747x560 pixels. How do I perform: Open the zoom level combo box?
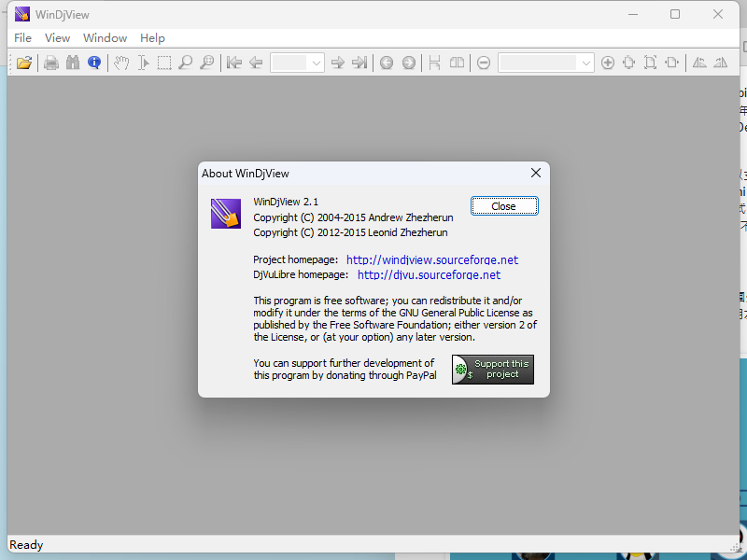(546, 63)
